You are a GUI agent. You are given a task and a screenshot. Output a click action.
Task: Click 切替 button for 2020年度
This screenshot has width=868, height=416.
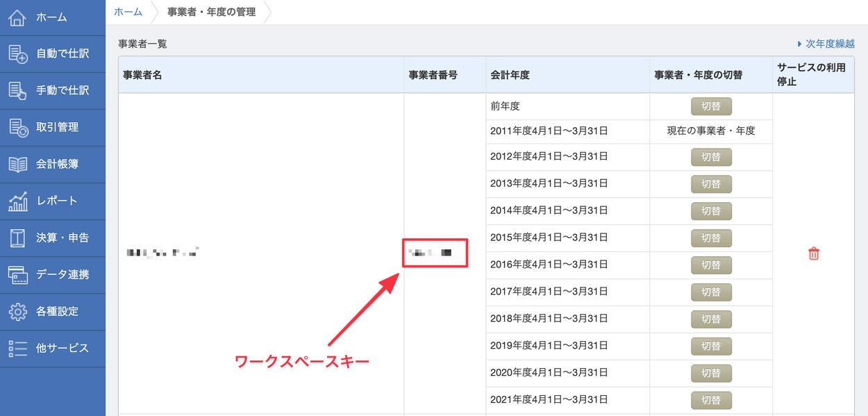[711, 374]
